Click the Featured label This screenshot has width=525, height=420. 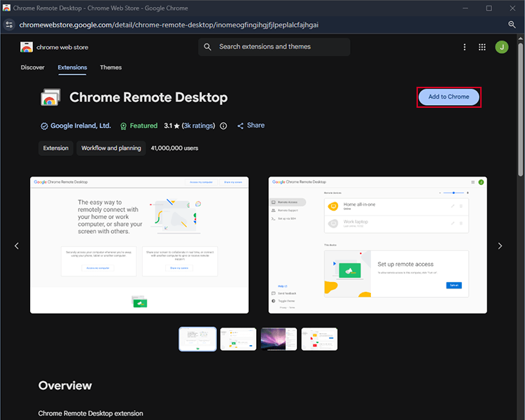[x=143, y=125]
